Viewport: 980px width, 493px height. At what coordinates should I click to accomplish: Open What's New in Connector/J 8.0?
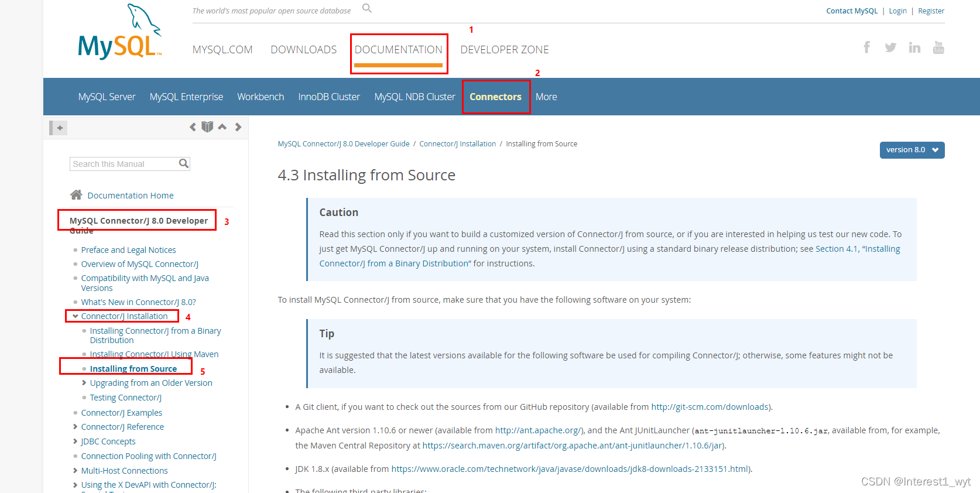click(x=138, y=302)
